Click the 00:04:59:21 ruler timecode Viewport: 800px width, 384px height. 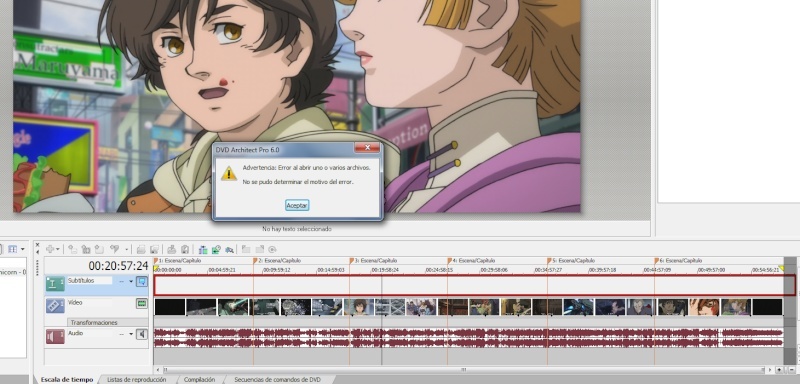coord(222,270)
